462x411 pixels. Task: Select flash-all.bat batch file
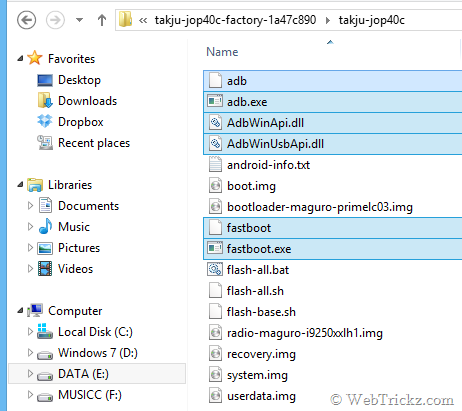pos(258,270)
